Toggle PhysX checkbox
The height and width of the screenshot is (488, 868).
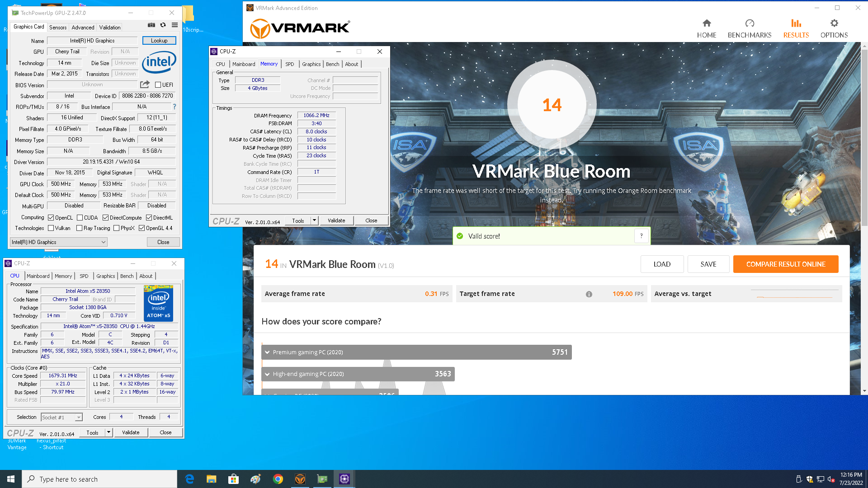[x=116, y=228]
